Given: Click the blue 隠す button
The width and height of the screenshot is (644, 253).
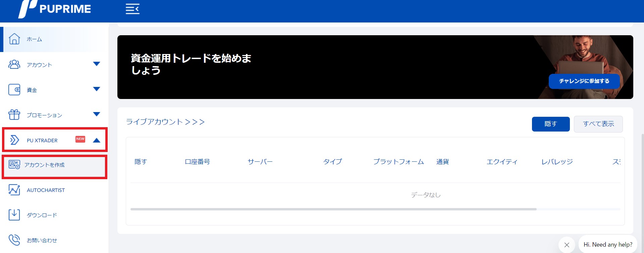Looking at the screenshot, I should [x=551, y=124].
